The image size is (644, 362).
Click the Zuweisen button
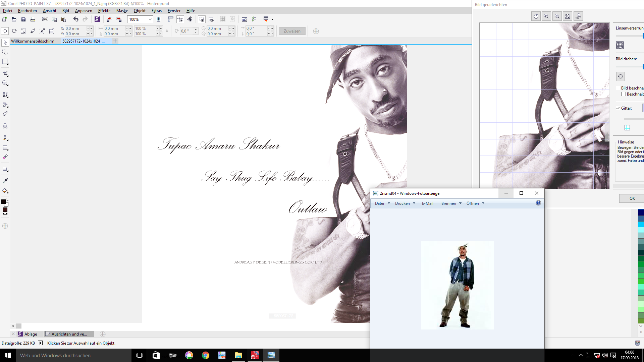coord(292,31)
